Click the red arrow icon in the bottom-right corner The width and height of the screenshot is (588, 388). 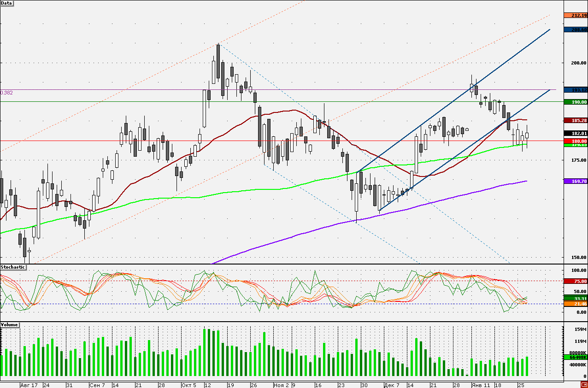click(x=584, y=385)
